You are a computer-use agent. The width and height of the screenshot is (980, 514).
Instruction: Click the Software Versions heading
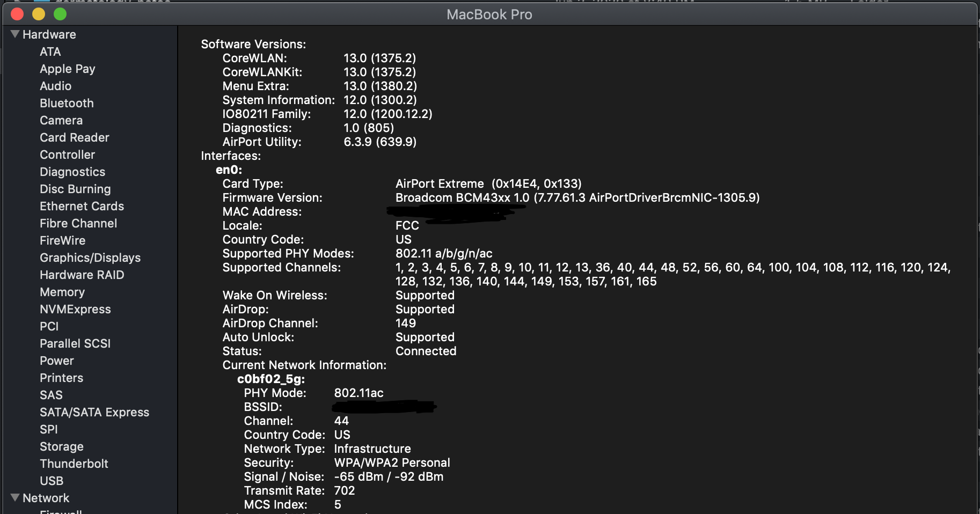pyautogui.click(x=253, y=44)
